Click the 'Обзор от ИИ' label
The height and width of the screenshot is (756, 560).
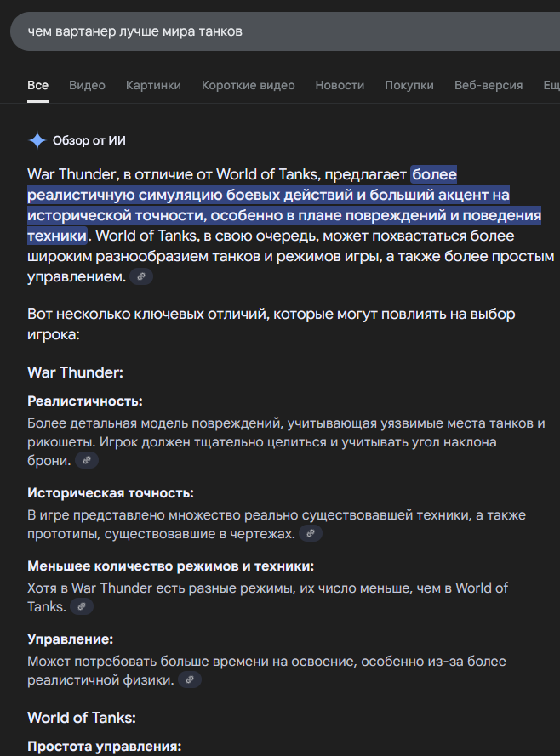(x=89, y=141)
